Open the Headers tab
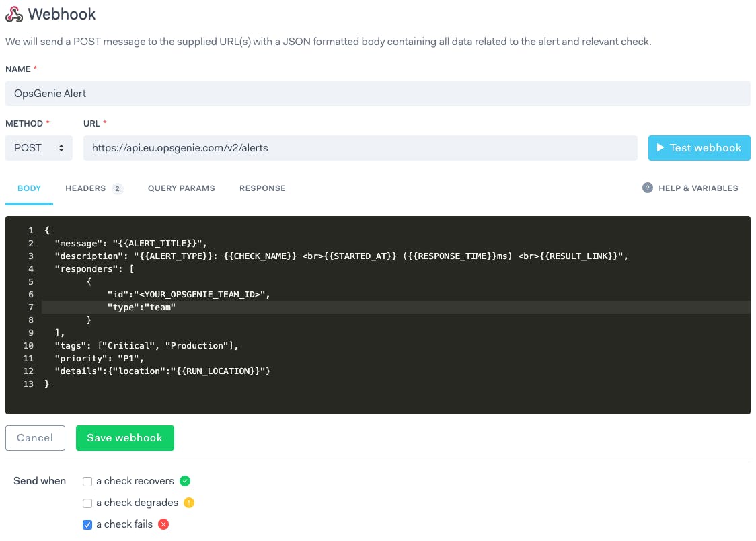 pyautogui.click(x=94, y=188)
